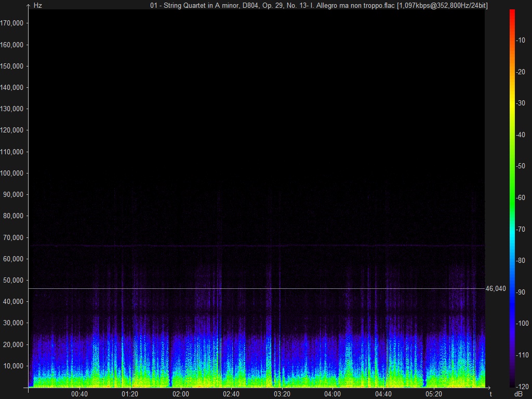Click the -90 dB scale label

521,292
